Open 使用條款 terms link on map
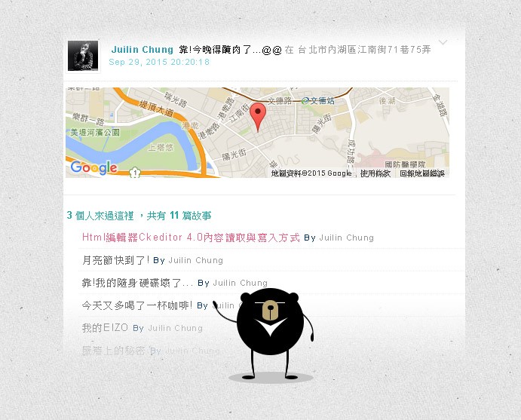521x420 pixels. click(x=375, y=173)
